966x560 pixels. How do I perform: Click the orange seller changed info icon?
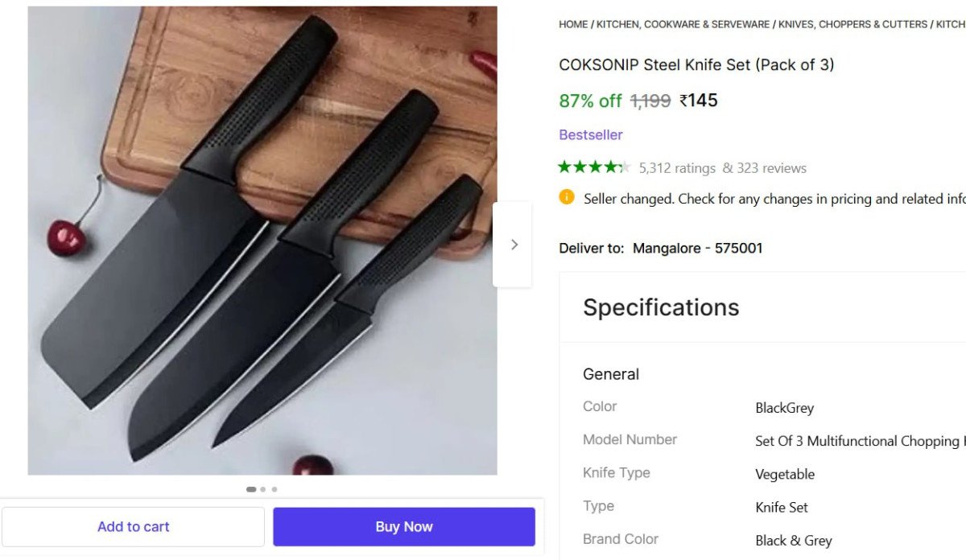tap(567, 197)
